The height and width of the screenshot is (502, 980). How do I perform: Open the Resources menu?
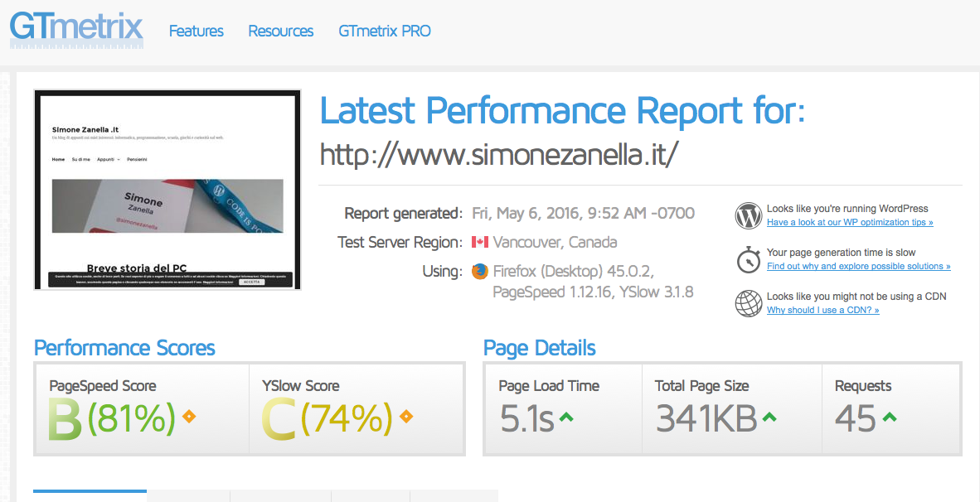[x=280, y=31]
